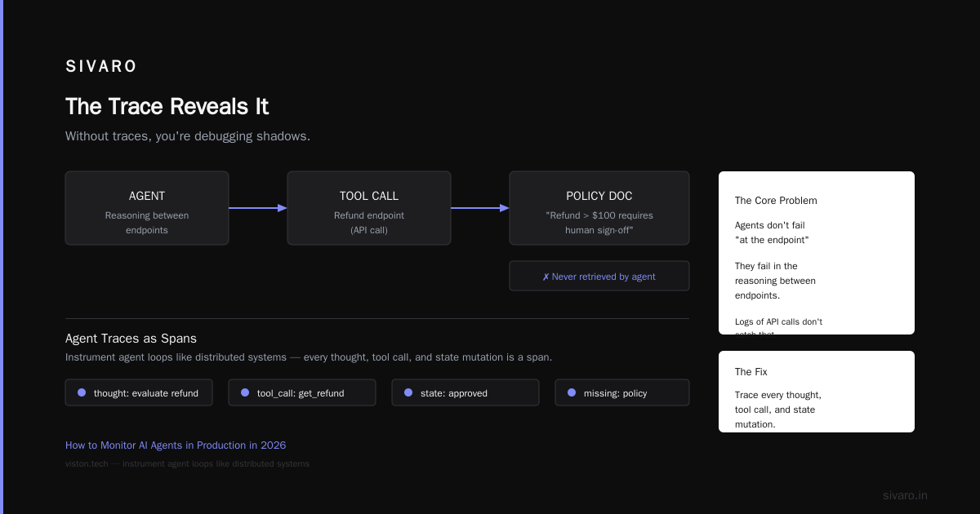Click text "Logs of API calls don't"
The height and width of the screenshot is (514, 980).
tap(778, 321)
